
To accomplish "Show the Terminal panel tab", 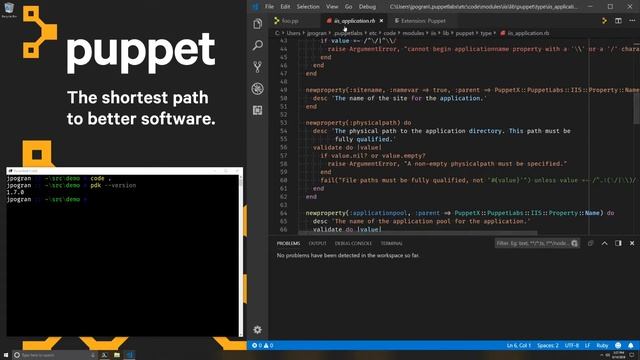I will tap(391, 243).
